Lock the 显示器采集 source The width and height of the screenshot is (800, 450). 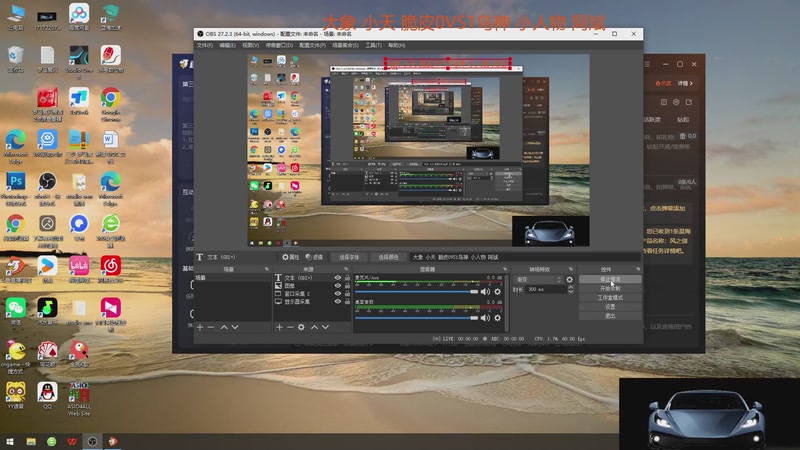click(x=347, y=302)
